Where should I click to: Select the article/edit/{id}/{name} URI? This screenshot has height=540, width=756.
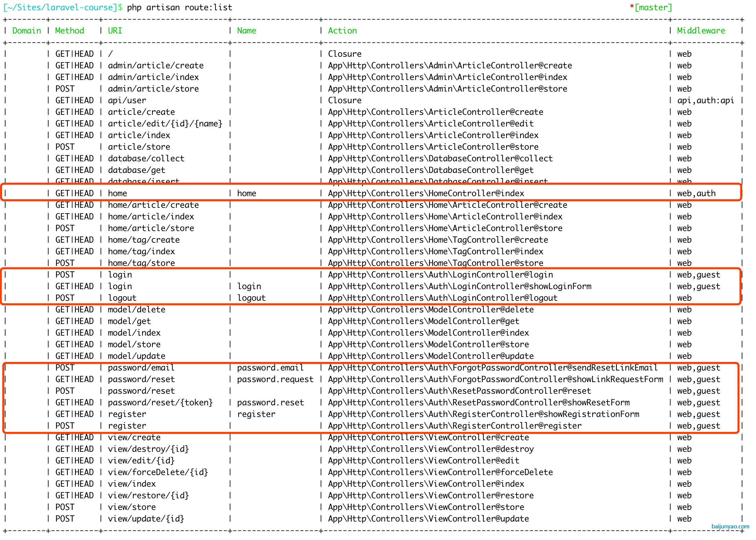tap(165, 124)
